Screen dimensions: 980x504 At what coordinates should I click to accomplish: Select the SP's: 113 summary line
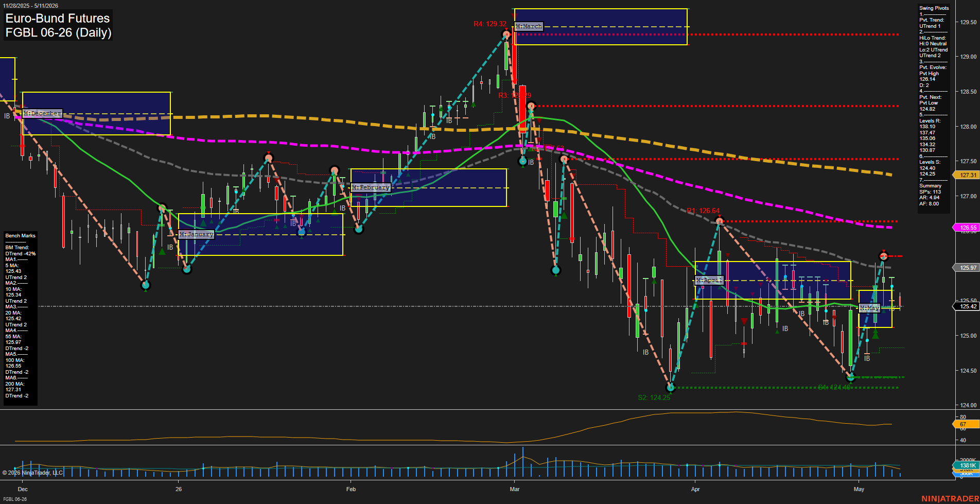click(930, 192)
